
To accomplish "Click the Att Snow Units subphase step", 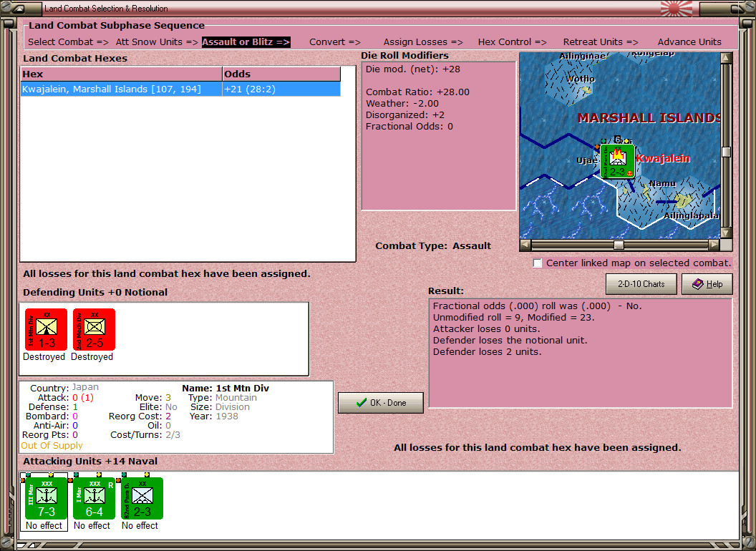I will tap(157, 42).
